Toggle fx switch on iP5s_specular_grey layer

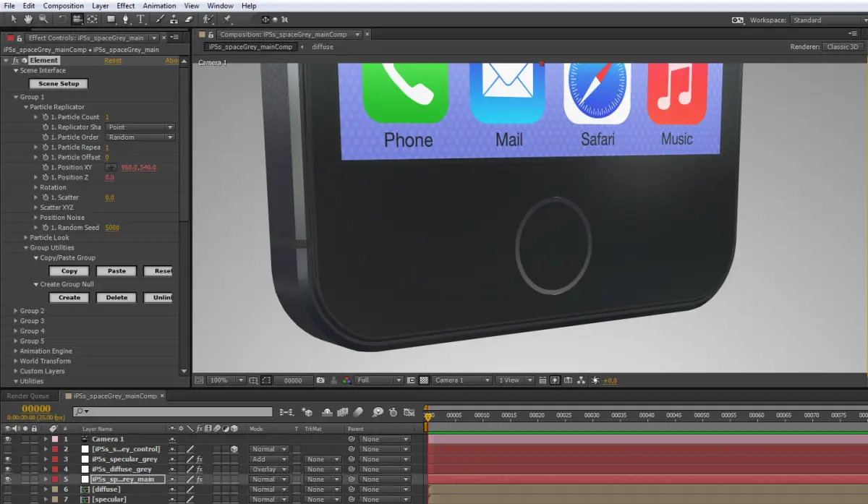coord(199,459)
